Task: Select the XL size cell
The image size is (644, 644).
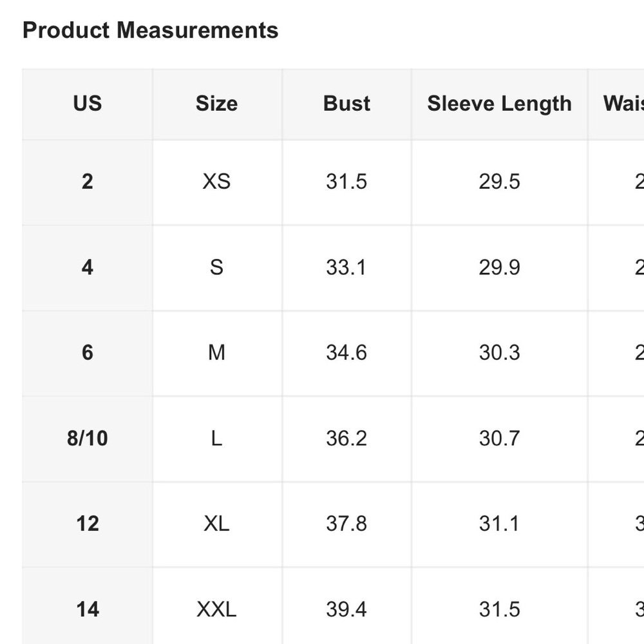Action: click(x=216, y=524)
